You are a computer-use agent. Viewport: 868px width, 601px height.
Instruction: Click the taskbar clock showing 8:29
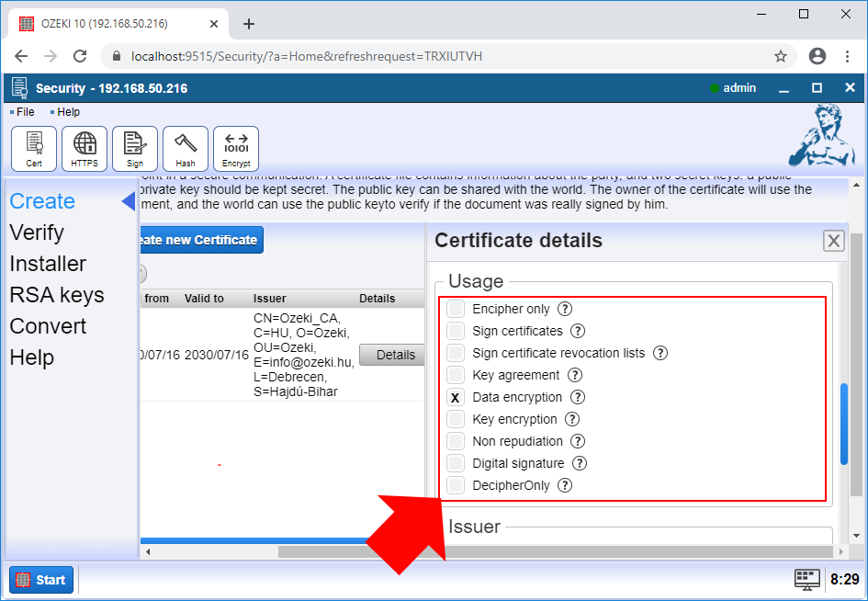845,579
